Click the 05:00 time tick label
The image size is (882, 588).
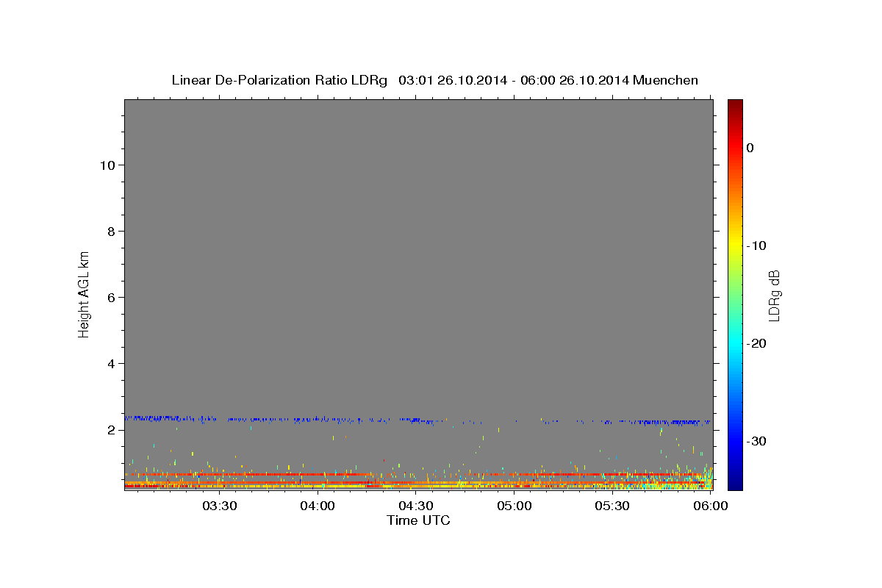[514, 506]
